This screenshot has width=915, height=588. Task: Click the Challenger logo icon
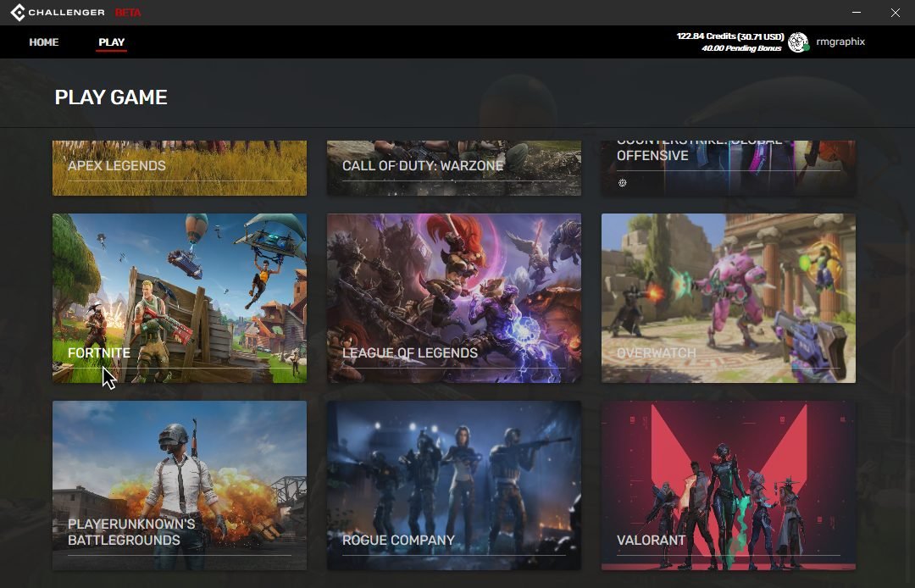click(x=18, y=12)
